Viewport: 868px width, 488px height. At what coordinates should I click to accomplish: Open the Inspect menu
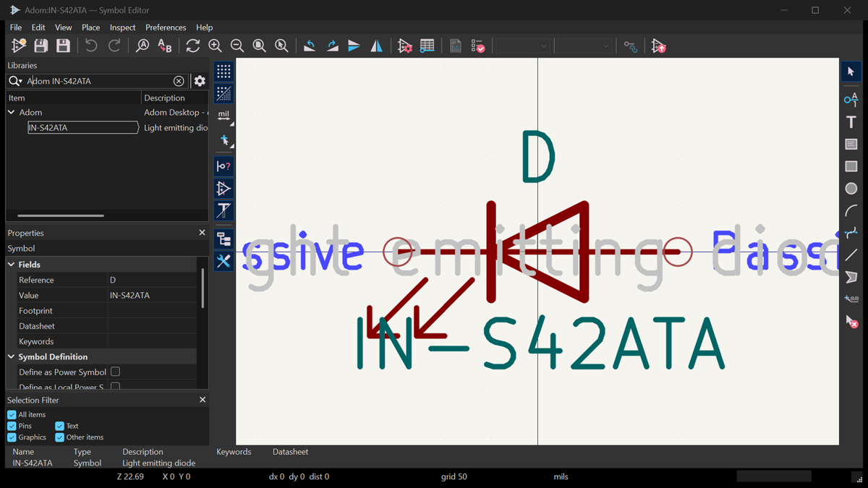tap(123, 27)
